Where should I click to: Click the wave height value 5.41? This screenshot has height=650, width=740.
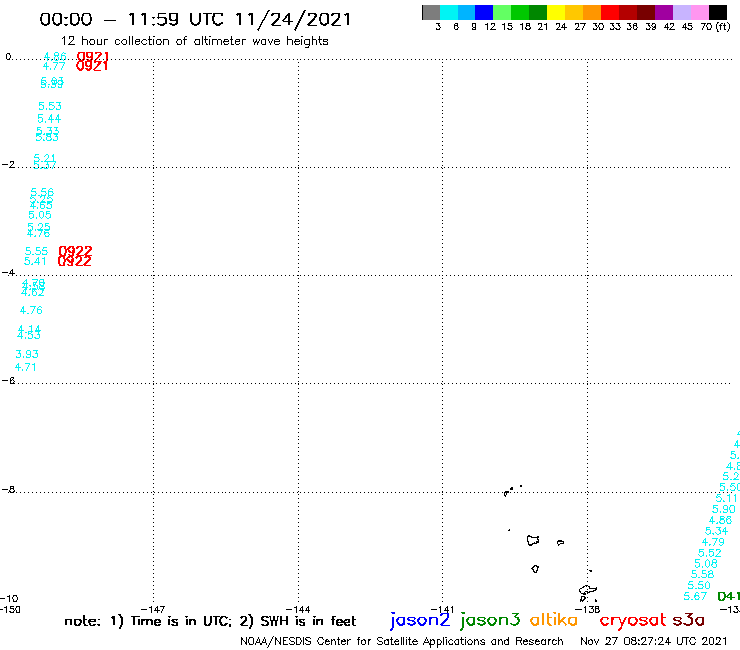(x=35, y=262)
